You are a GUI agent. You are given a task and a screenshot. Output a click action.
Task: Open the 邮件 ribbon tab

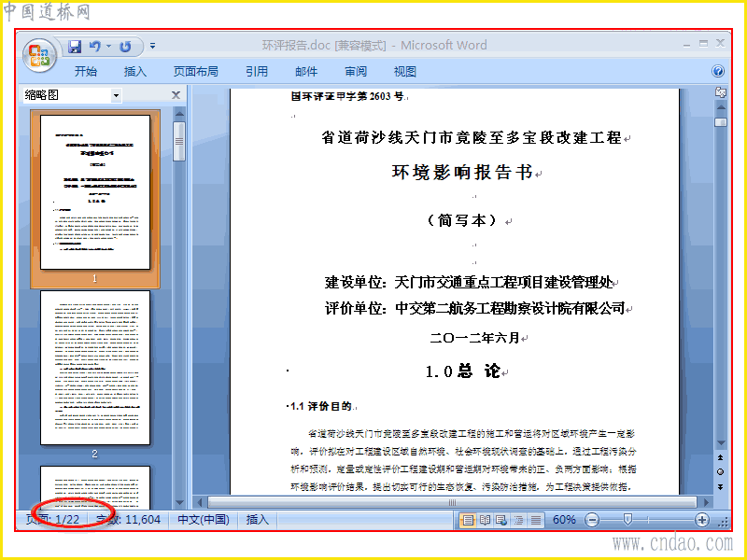(x=306, y=72)
